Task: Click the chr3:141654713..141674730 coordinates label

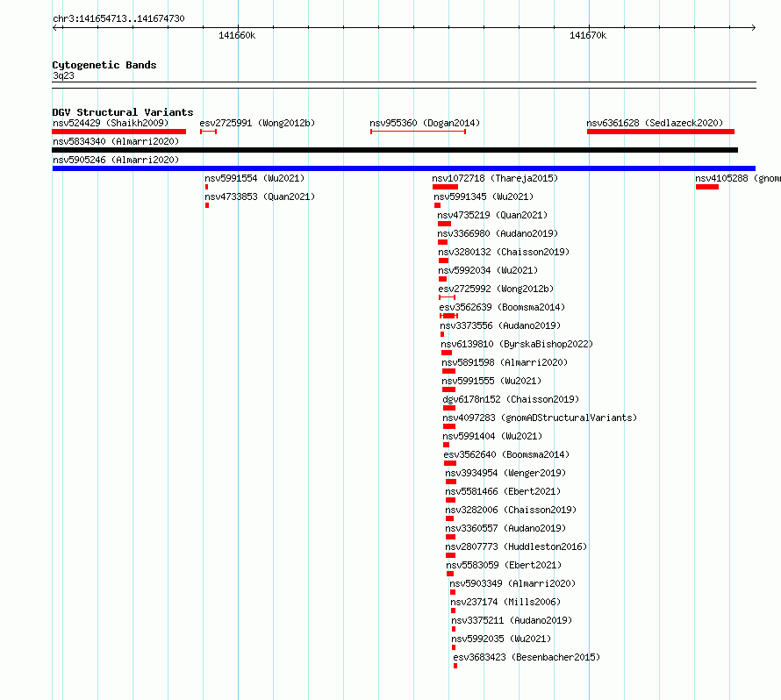Action: coord(118,18)
